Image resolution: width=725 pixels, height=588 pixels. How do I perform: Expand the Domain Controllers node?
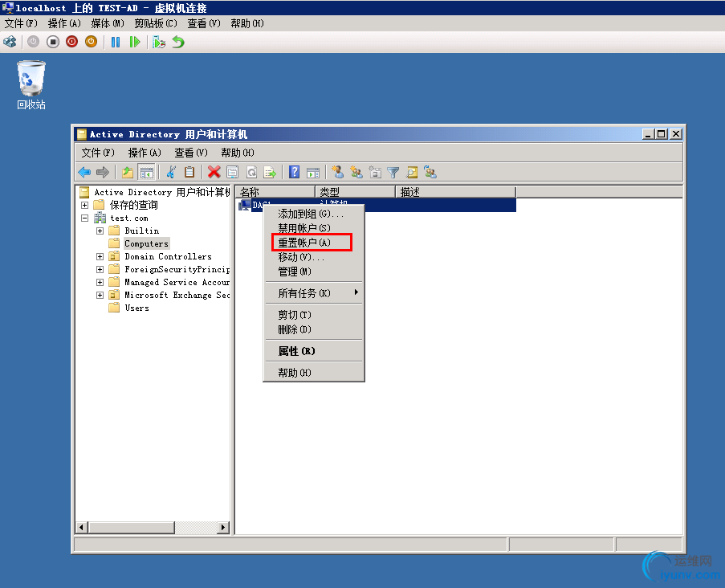100,256
